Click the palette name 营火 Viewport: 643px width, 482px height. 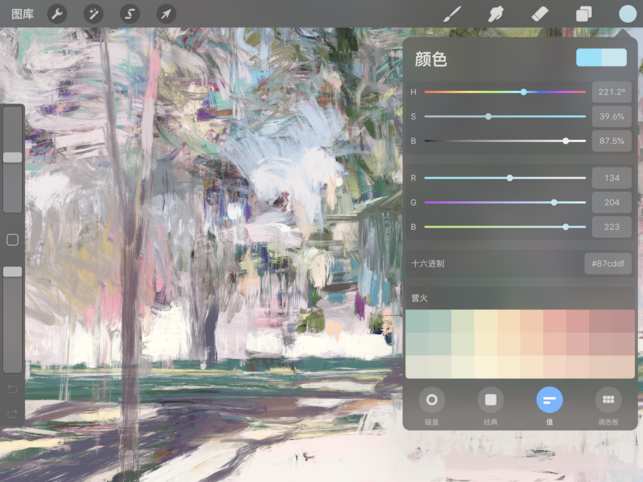click(x=419, y=298)
